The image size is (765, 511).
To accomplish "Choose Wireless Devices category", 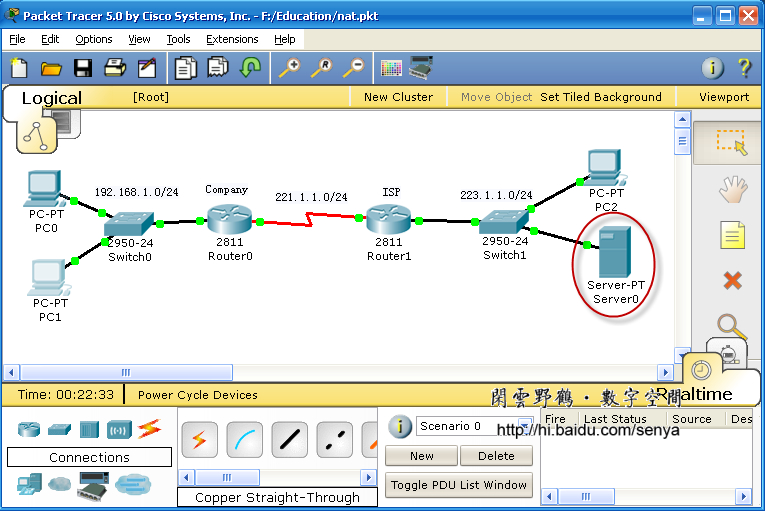I will point(119,429).
